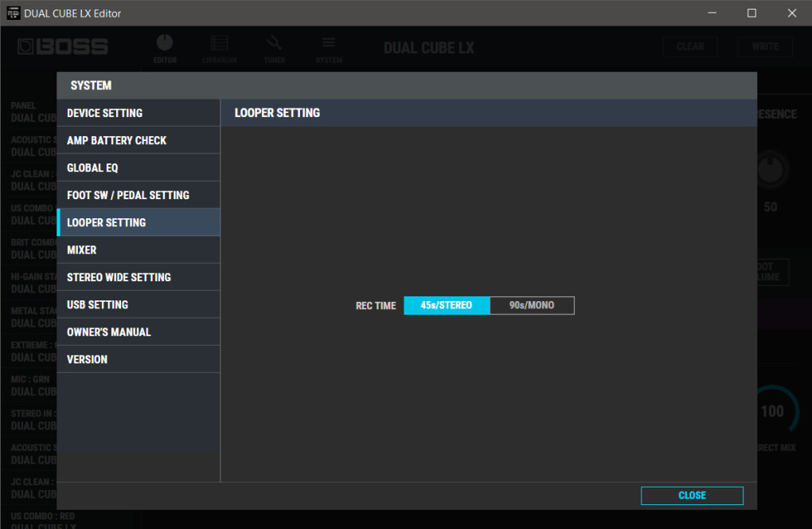Open the Device Setting section
This screenshot has height=529, width=812.
tap(139, 113)
